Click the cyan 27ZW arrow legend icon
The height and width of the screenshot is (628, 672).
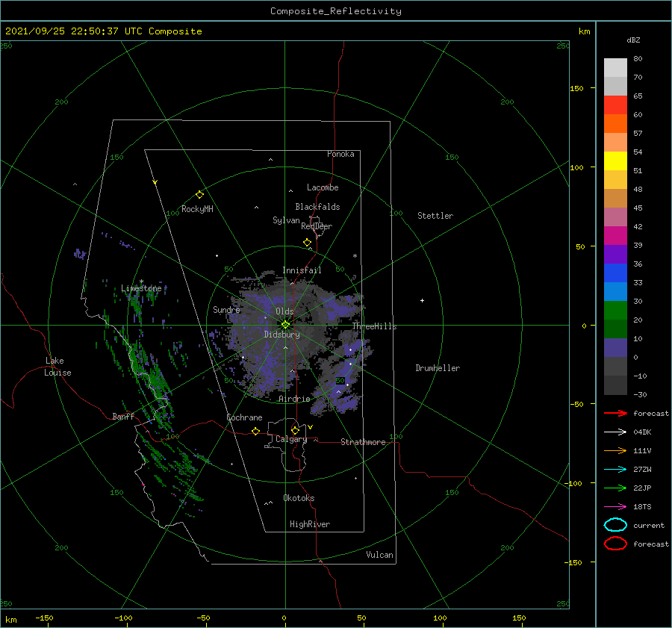tap(615, 470)
